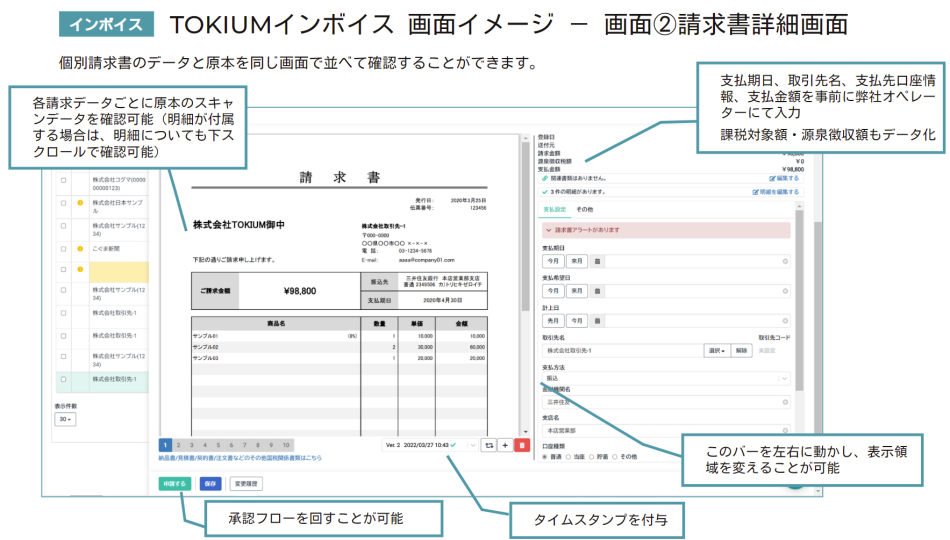Click the swap/replace file icon beside the version selector
Viewport: 950px width, 540px height.
tap(489, 445)
